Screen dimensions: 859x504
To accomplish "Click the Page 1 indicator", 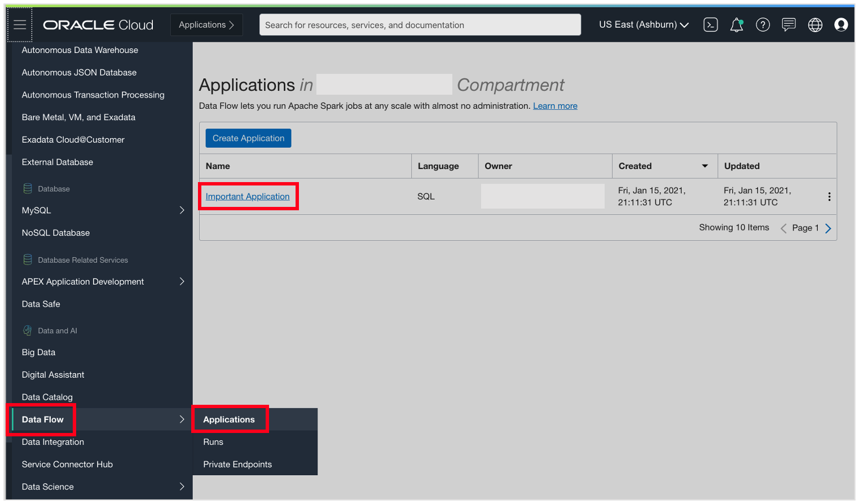I will pyautogui.click(x=805, y=228).
